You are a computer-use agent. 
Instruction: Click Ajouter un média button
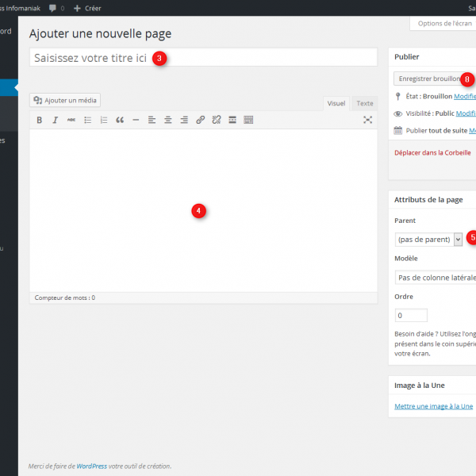[x=65, y=100]
